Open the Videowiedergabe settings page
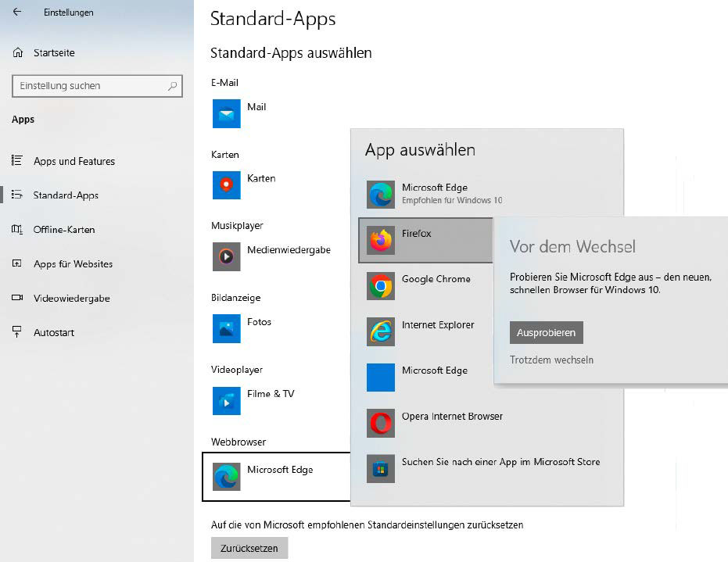The image size is (728, 562). tap(72, 299)
